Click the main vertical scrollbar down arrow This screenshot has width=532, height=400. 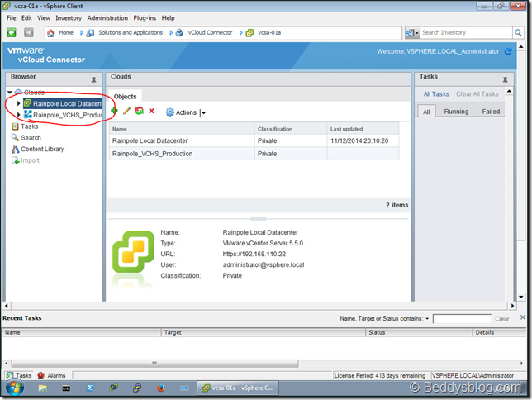click(520, 297)
